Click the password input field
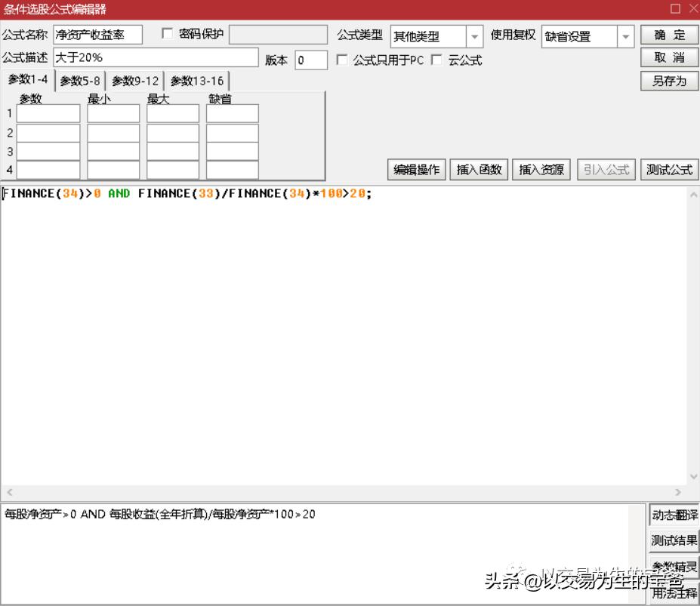 [278, 35]
